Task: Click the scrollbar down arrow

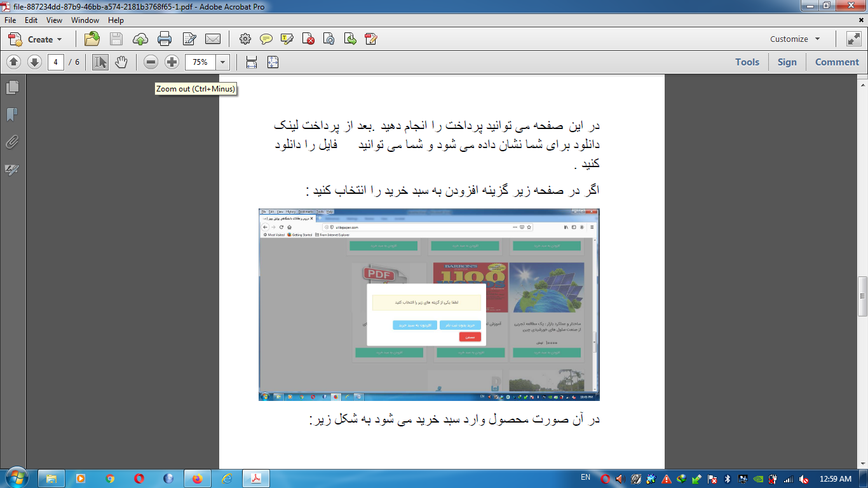Action: pyautogui.click(x=862, y=465)
